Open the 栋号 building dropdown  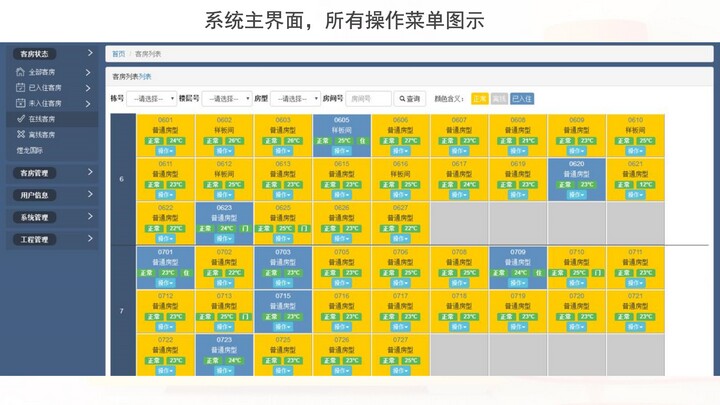click(x=151, y=99)
